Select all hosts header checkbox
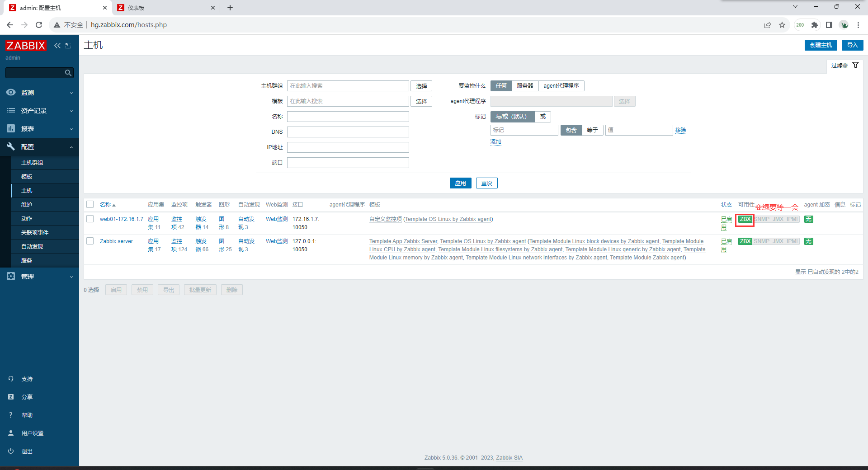868x470 pixels. click(90, 204)
